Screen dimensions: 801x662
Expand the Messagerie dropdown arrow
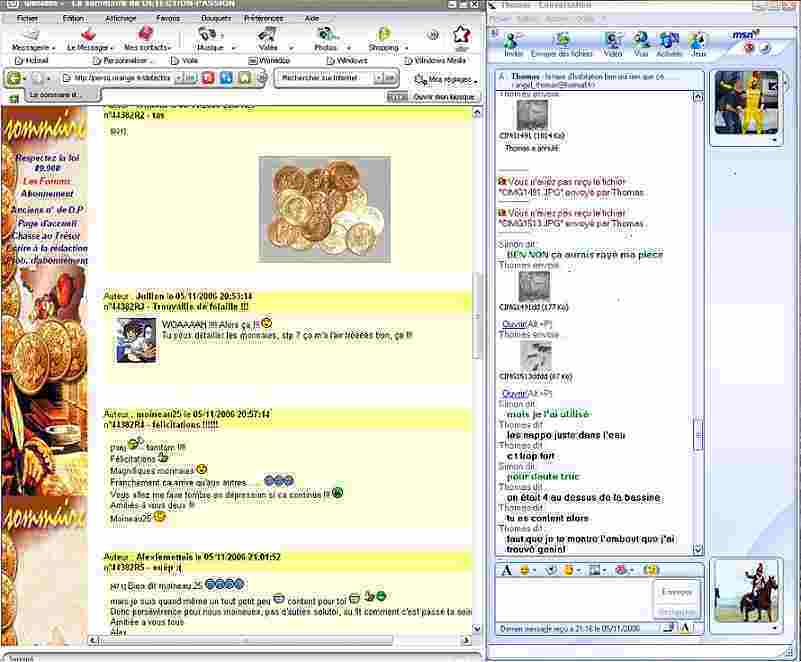[x=53, y=48]
